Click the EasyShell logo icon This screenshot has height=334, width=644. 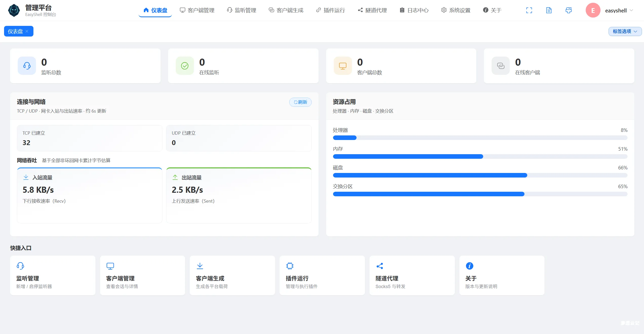coord(14,10)
